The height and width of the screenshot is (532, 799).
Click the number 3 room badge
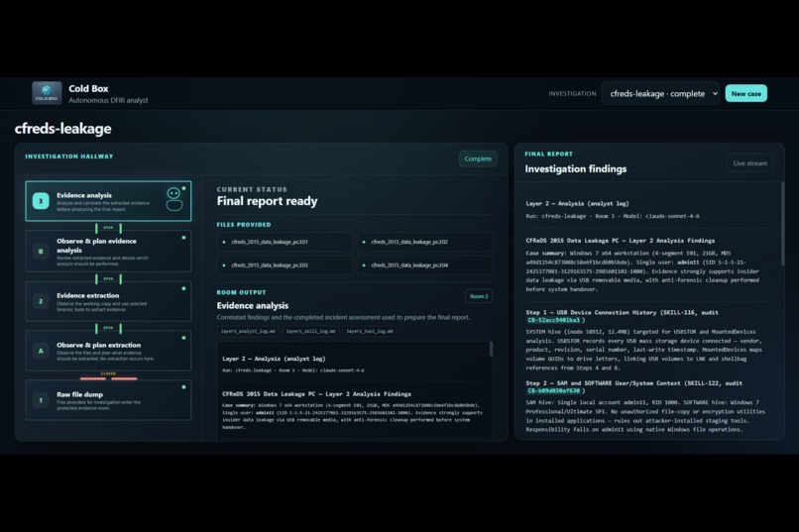click(x=41, y=201)
